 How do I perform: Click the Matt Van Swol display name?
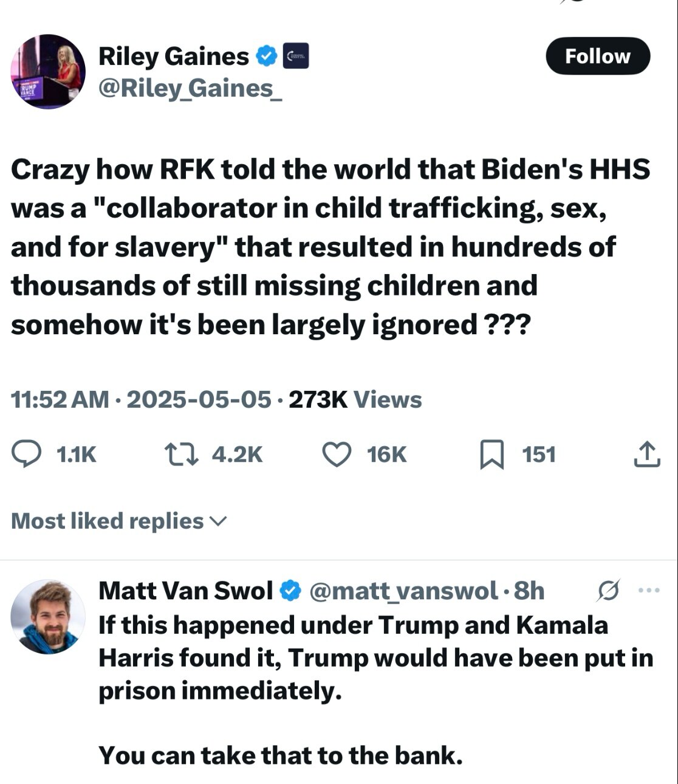186,590
